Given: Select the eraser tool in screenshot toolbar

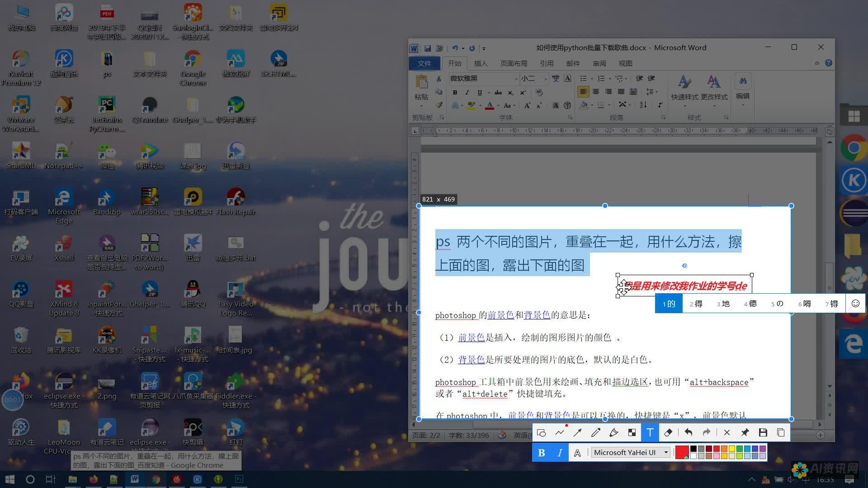Looking at the screenshot, I should coord(668,433).
